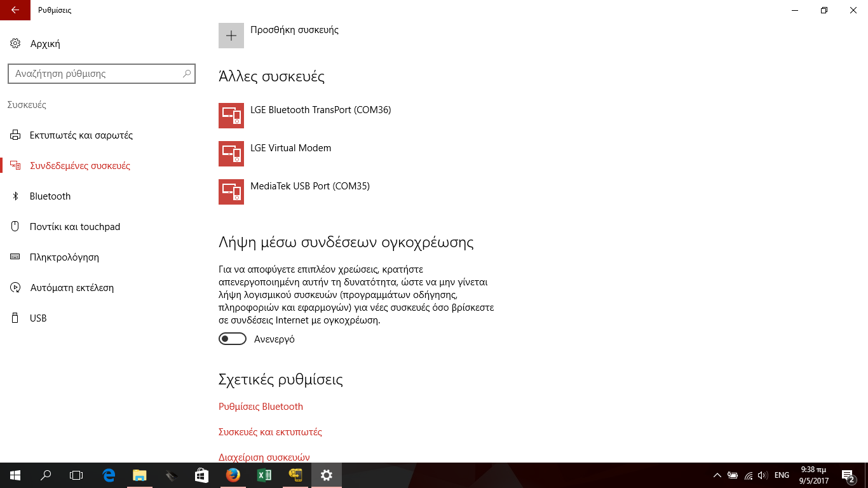The height and width of the screenshot is (488, 868).
Task: Select the LGE Virtual Modem device
Action: (x=275, y=154)
